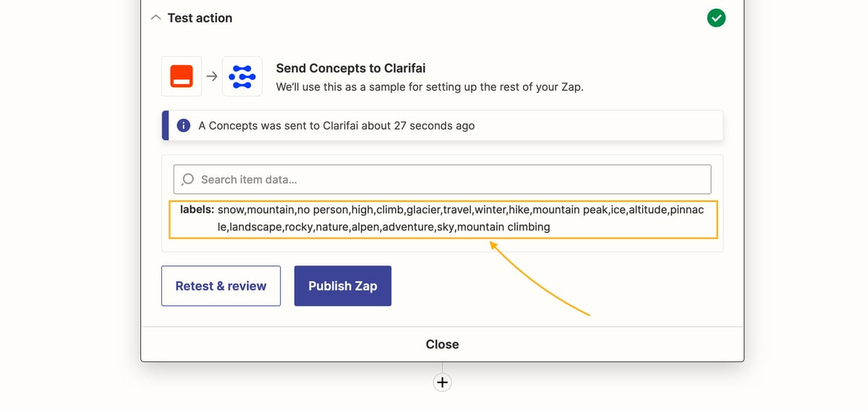Click the mountain climbing label value
Screen dimensions: 868x410
coord(503,227)
